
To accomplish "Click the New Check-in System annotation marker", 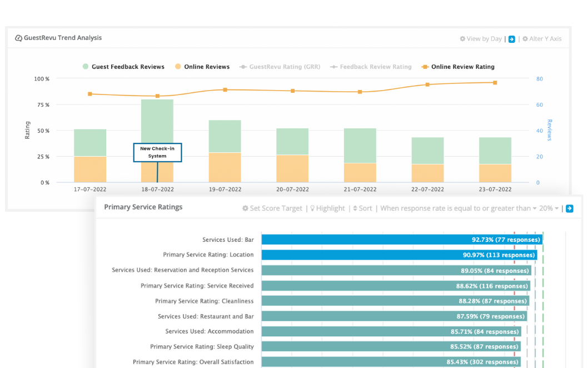I will [157, 152].
